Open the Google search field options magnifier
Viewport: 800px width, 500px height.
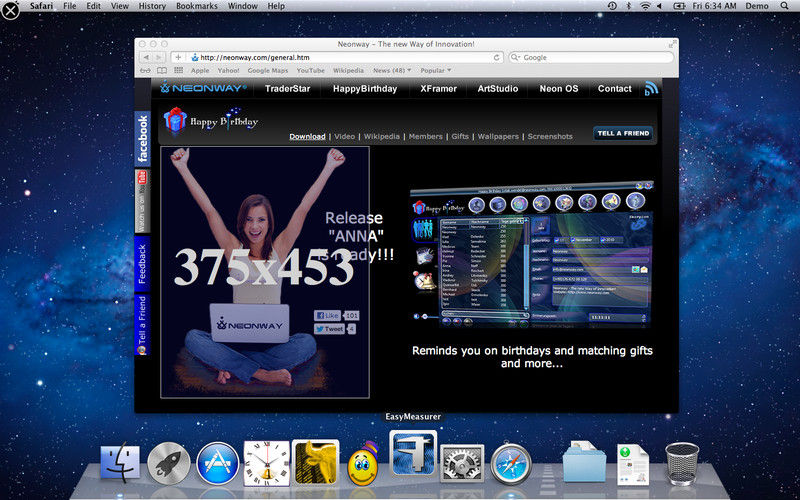pyautogui.click(x=517, y=58)
